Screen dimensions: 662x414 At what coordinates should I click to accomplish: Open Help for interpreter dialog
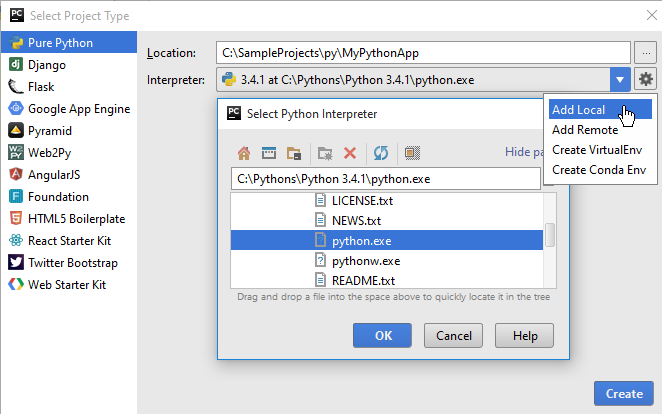coord(524,336)
